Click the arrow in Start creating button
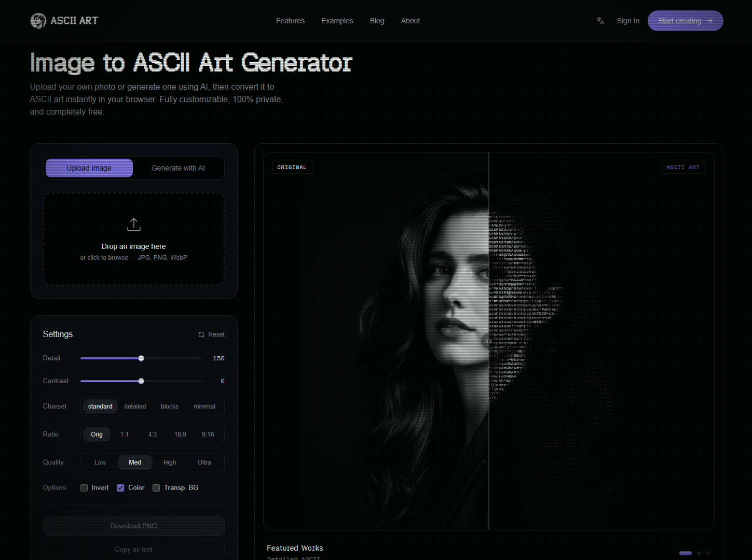Image resolution: width=752 pixels, height=560 pixels. coord(709,21)
